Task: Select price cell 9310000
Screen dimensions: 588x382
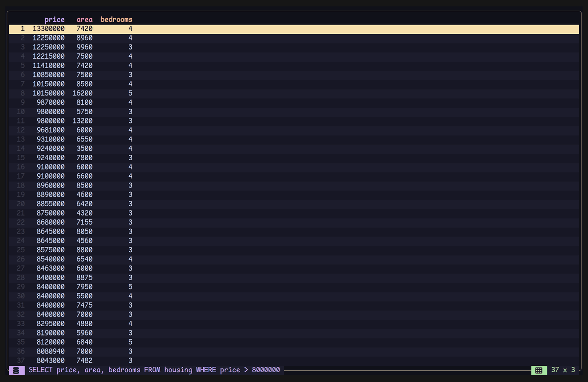Action: pos(50,139)
